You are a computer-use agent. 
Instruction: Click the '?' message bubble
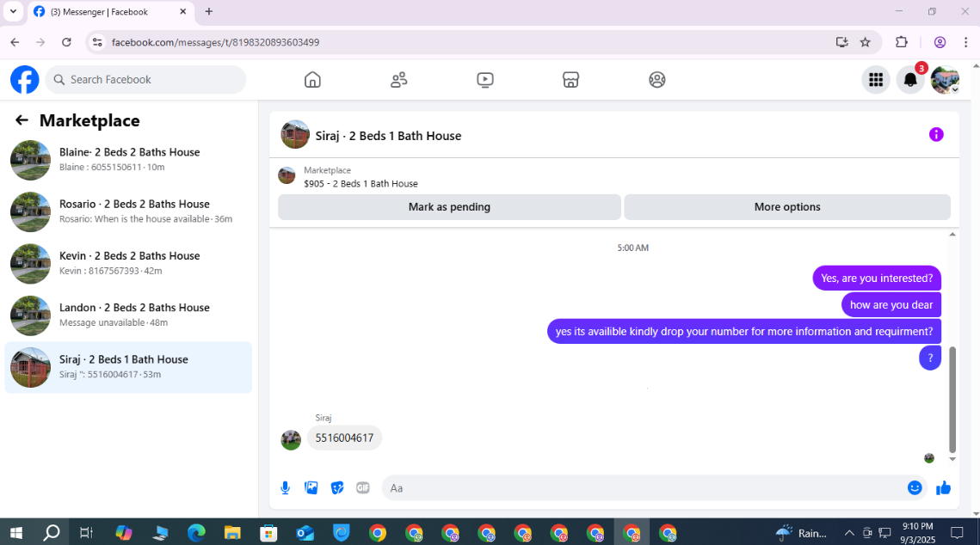tap(930, 358)
